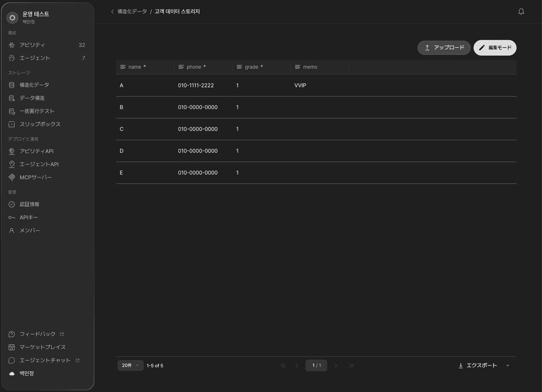Select the row named C

[316, 129]
